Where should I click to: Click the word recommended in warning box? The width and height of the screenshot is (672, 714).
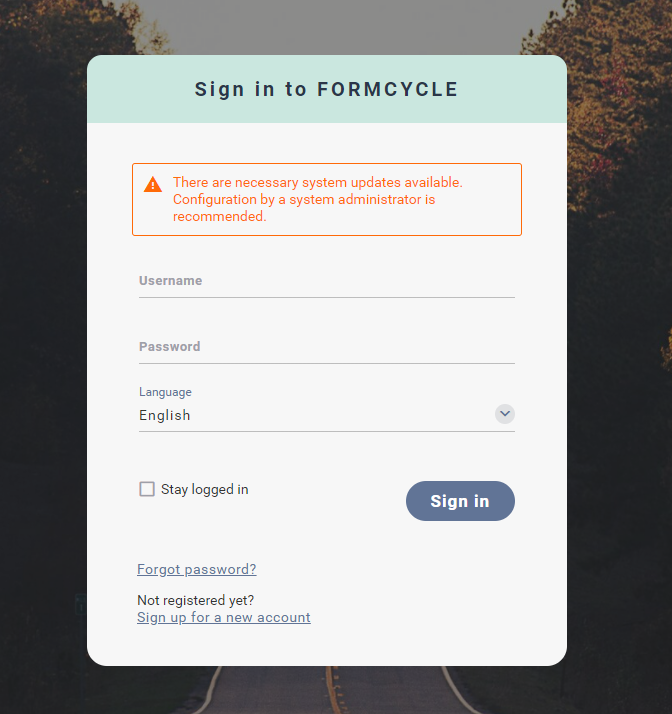click(219, 216)
